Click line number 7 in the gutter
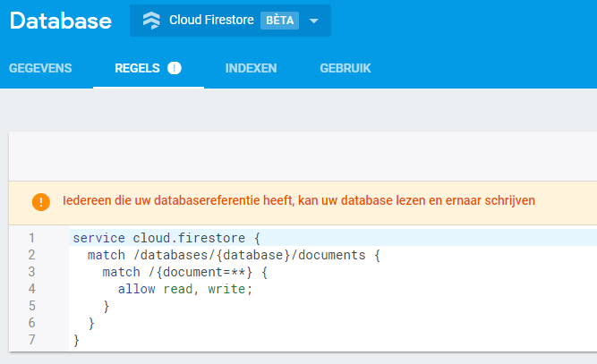Screen dimensions: 597x364 [30, 340]
